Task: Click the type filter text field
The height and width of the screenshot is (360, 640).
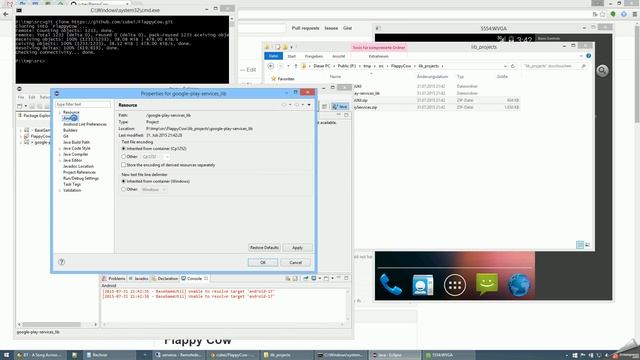Action: click(x=83, y=104)
